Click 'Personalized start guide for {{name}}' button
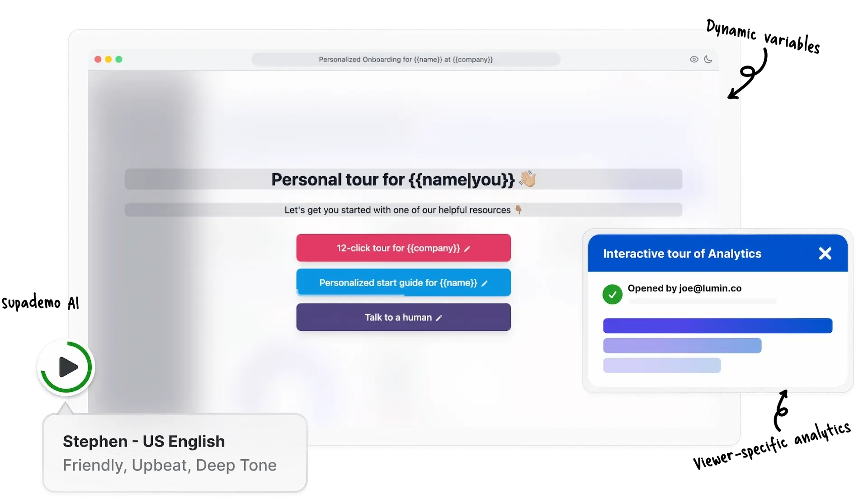868x499 pixels. click(x=404, y=282)
